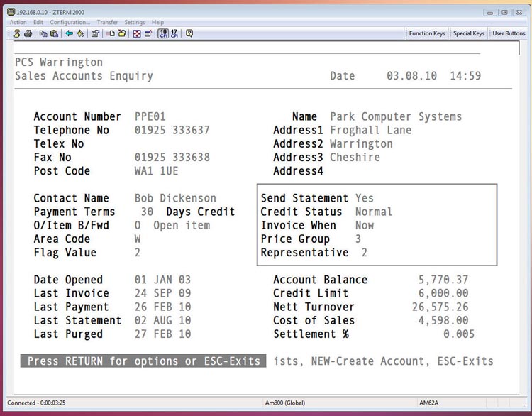
Task: Click 'Connected - 0:00:03:25' in status bar
Action: tap(36, 403)
